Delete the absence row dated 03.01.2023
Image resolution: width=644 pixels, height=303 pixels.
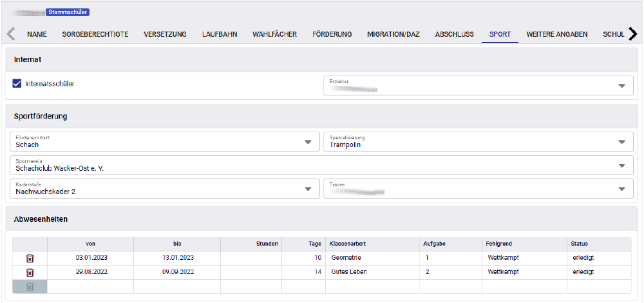pos(30,258)
